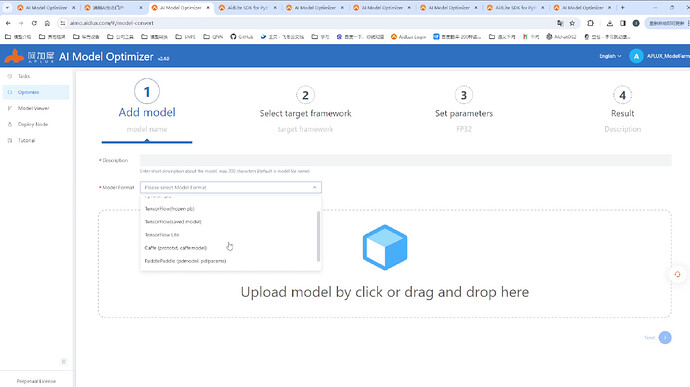Click the orange refresh floating icon
Viewport: 690px width, 387px height.
[677, 274]
